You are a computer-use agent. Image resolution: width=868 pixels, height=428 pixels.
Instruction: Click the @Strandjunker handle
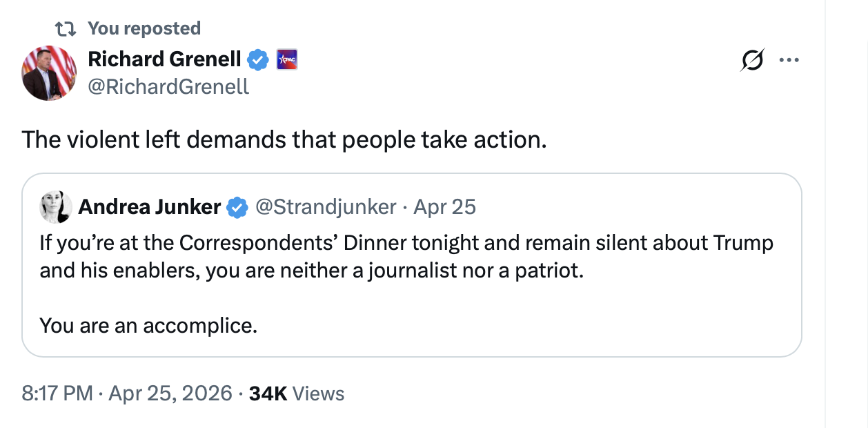click(326, 206)
